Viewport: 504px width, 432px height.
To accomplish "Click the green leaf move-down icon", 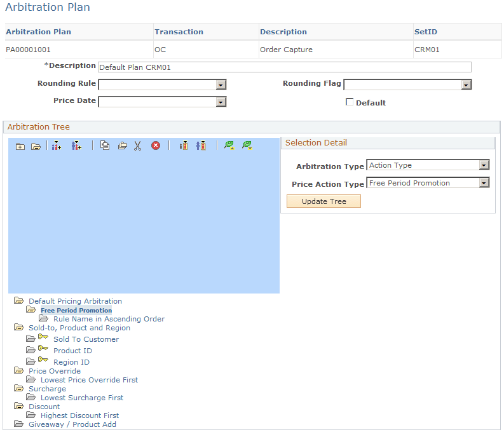I will click(x=247, y=145).
